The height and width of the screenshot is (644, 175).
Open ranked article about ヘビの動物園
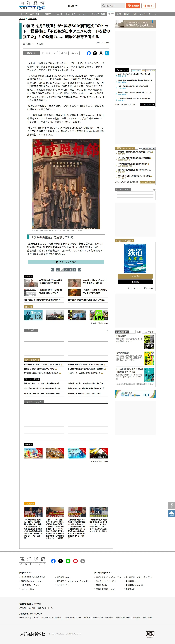[x=135, y=74]
